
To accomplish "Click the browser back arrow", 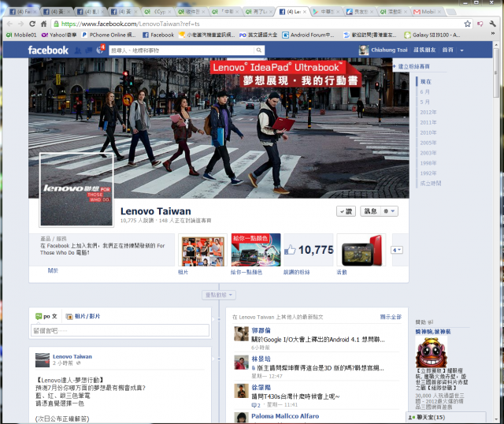I will coord(9,24).
